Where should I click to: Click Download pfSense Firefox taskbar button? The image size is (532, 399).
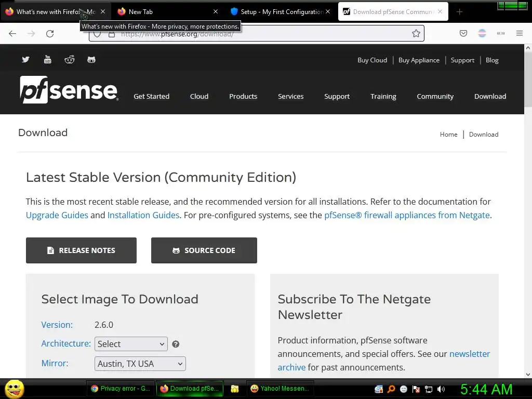(190, 389)
